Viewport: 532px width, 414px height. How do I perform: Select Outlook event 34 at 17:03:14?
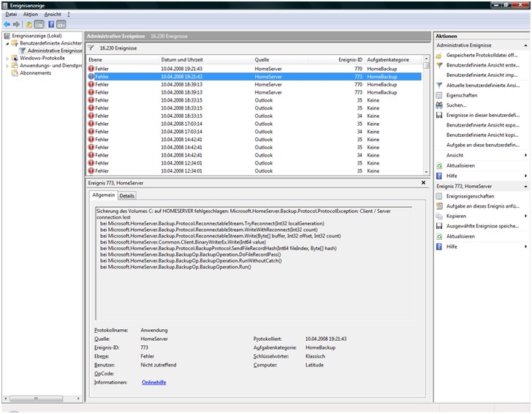[x=254, y=132]
